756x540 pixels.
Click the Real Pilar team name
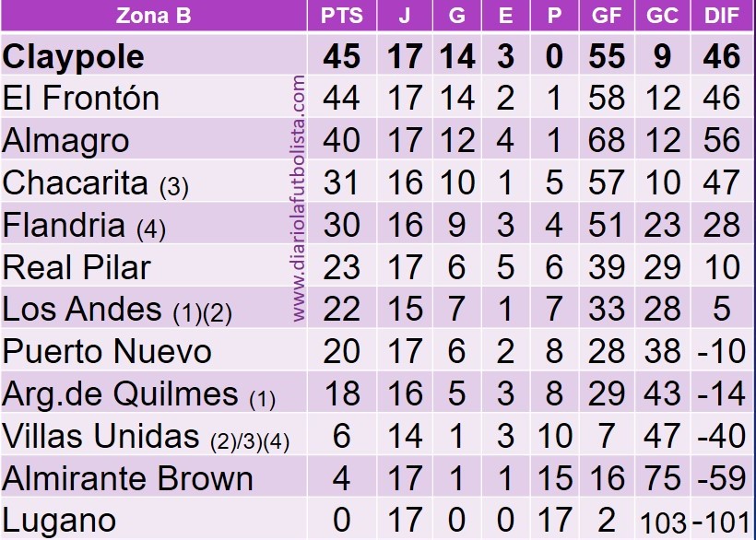(77, 267)
